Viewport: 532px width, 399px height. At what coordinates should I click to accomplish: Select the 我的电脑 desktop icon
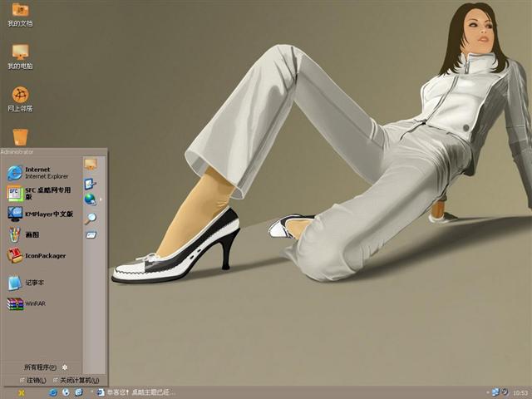[20, 56]
